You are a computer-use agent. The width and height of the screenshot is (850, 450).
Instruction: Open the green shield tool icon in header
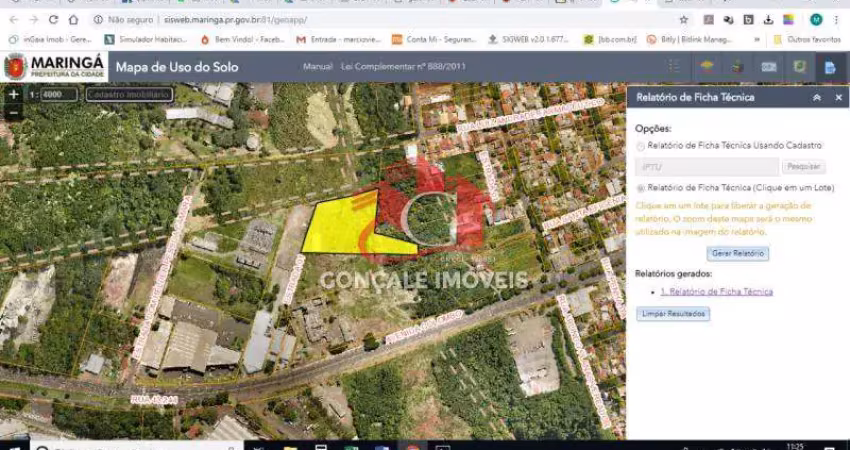coord(799,67)
